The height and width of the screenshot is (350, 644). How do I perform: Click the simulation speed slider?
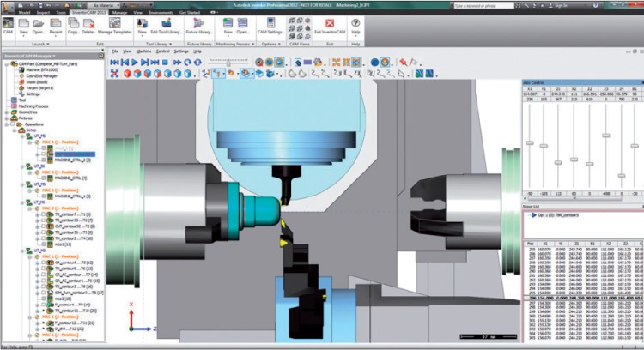tap(228, 63)
